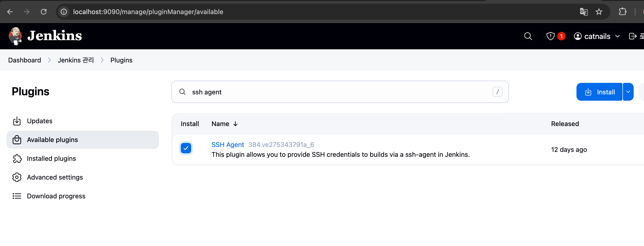The image size is (644, 246).
Task: Click the magnifier icon in plugin search box
Action: click(x=182, y=92)
